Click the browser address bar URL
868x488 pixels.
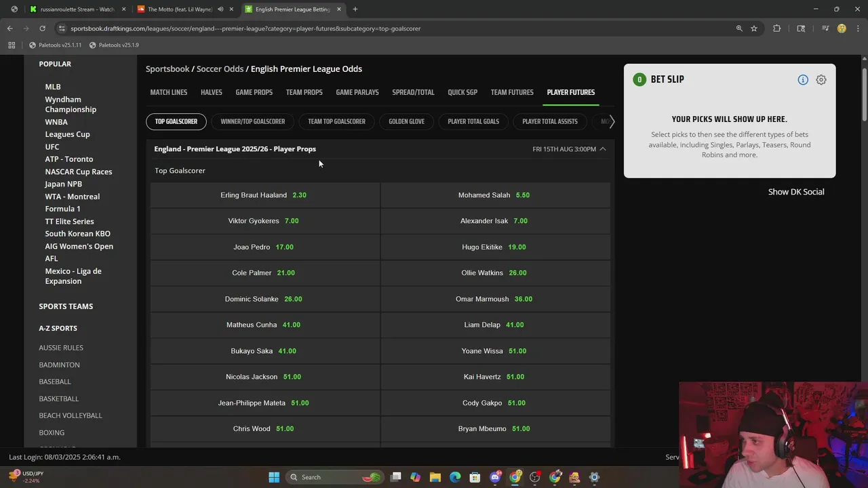pos(245,28)
